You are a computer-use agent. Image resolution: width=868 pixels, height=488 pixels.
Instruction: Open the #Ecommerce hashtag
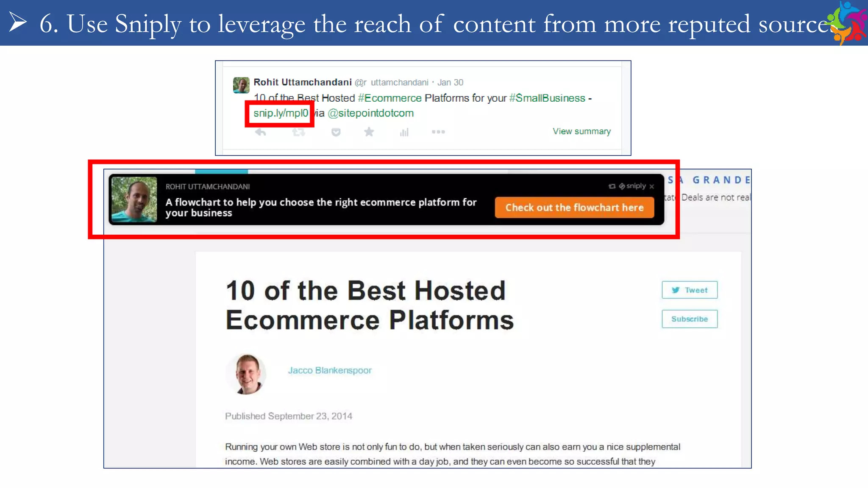[x=389, y=98]
